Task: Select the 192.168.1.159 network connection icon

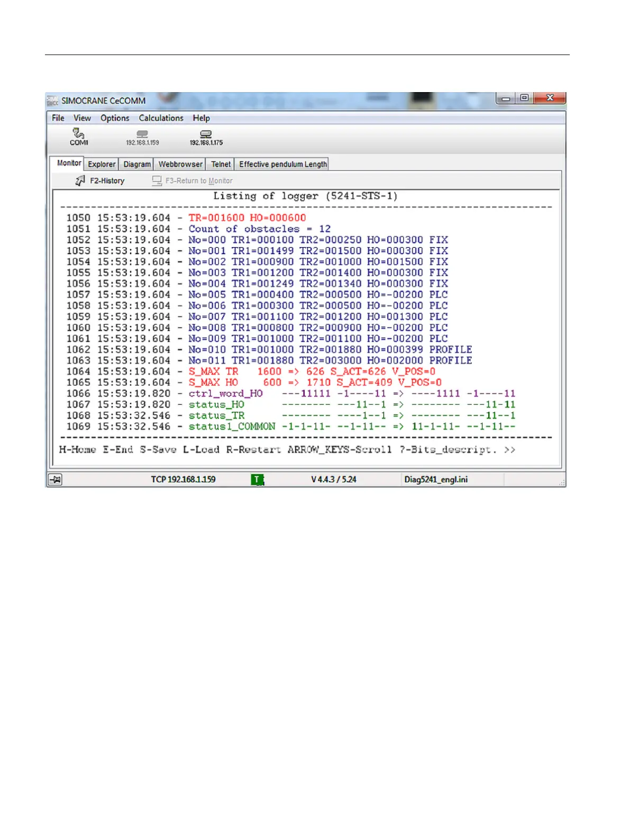Action: [142, 138]
